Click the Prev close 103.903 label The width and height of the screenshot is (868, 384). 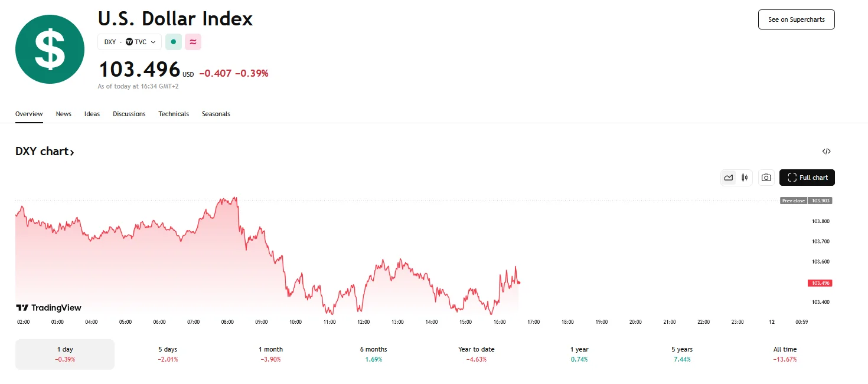(x=806, y=201)
